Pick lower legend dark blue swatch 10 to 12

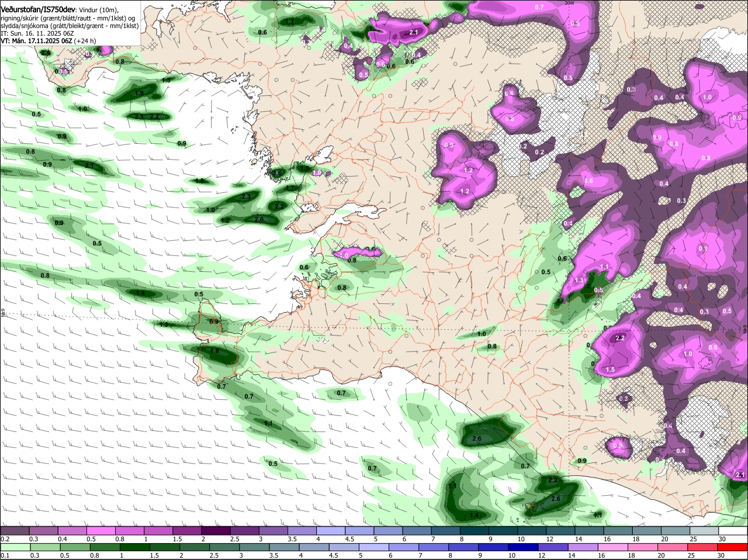(524, 547)
